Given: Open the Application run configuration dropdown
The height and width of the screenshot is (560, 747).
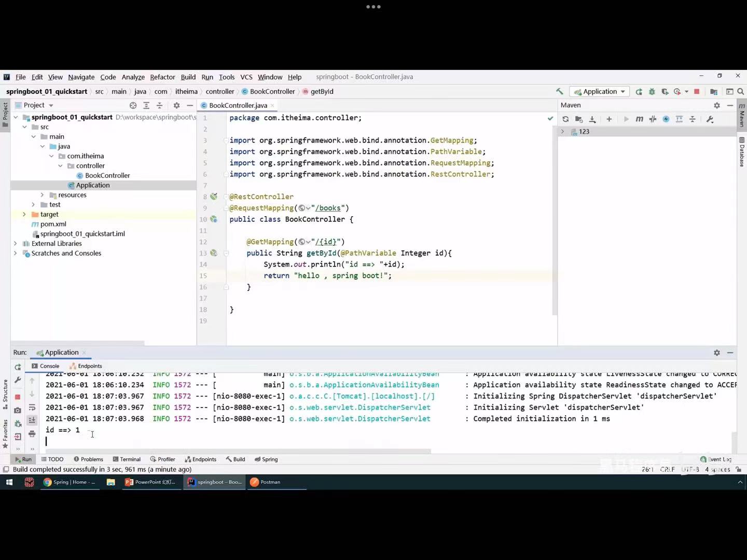Looking at the screenshot, I should click(600, 91).
